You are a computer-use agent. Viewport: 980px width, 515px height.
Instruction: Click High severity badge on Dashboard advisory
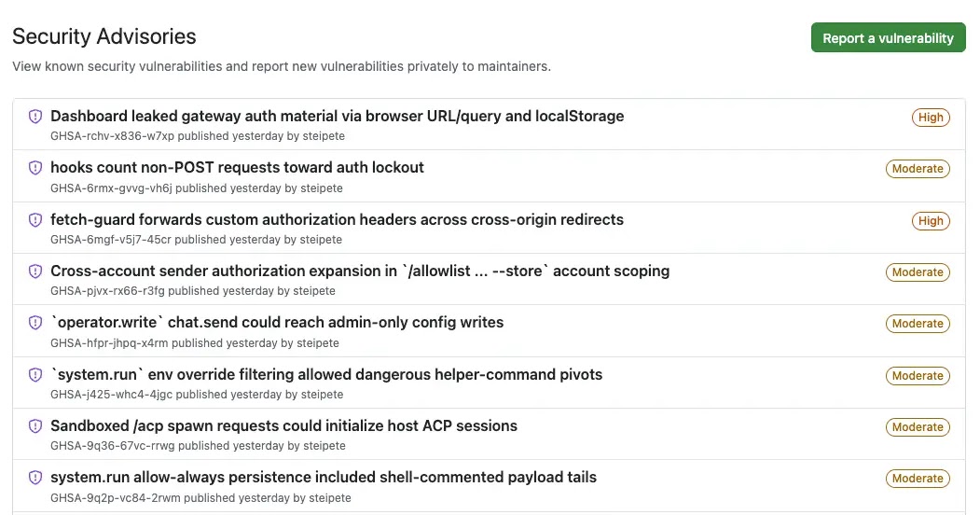[x=931, y=118]
